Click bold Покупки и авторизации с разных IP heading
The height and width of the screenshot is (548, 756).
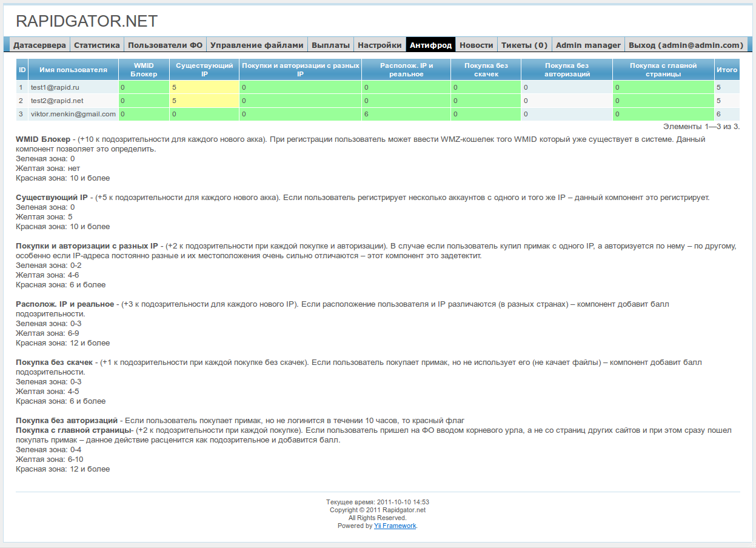(x=87, y=246)
